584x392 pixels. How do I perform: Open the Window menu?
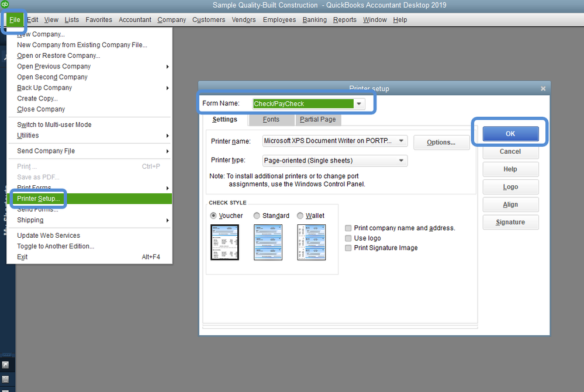375,20
